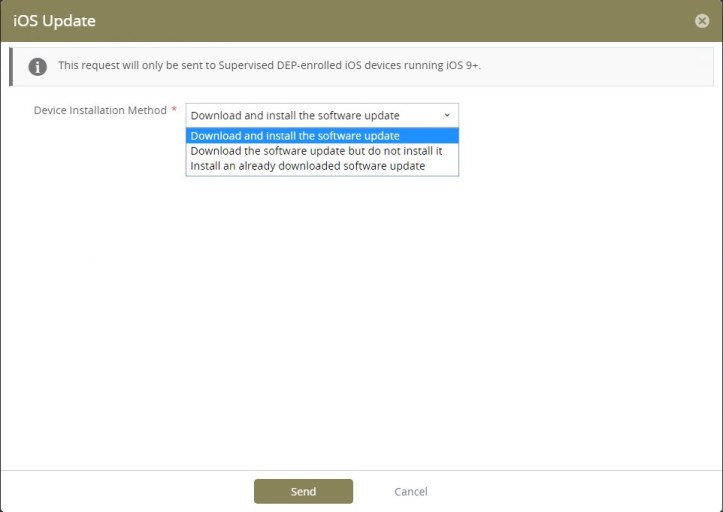Click the Device Installation Method label
The image size is (723, 512).
click(x=100, y=110)
